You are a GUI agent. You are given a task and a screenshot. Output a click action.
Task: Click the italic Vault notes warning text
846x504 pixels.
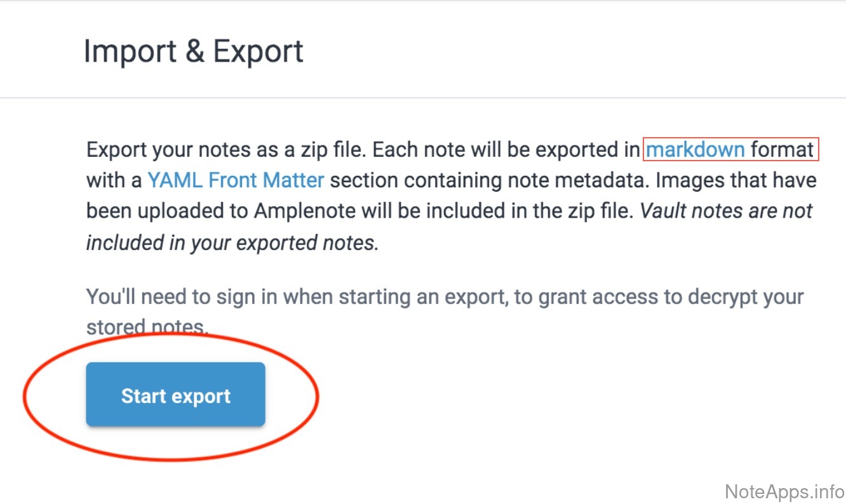726,211
